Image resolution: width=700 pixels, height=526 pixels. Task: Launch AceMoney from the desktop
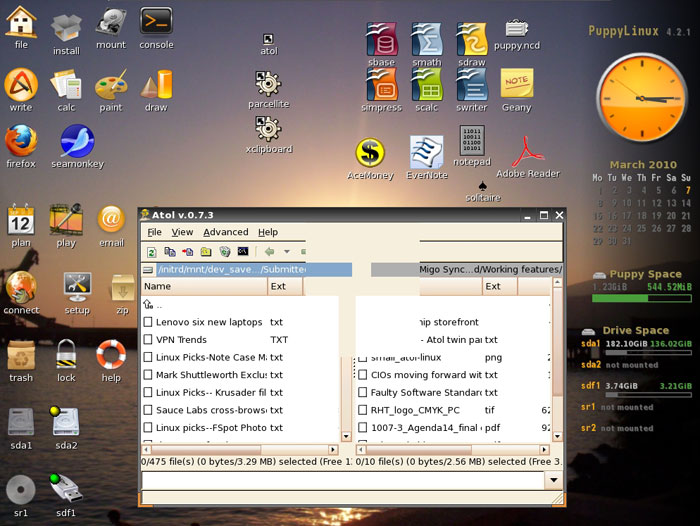click(370, 159)
